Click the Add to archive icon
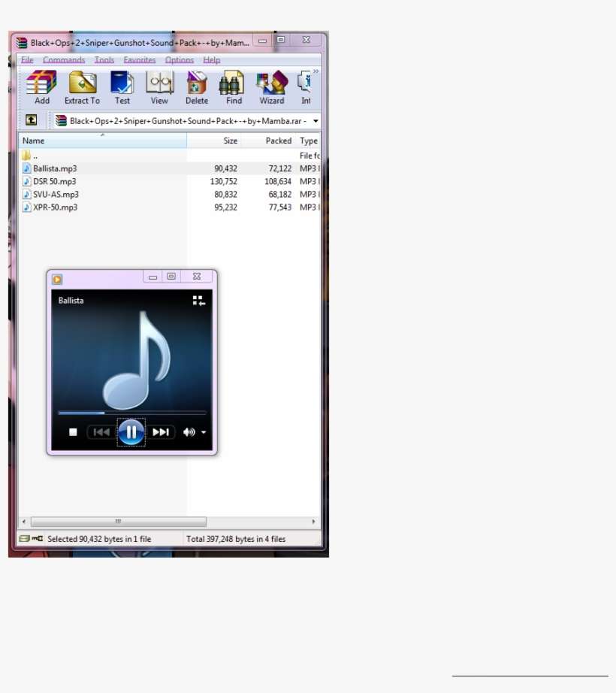 [x=41, y=86]
